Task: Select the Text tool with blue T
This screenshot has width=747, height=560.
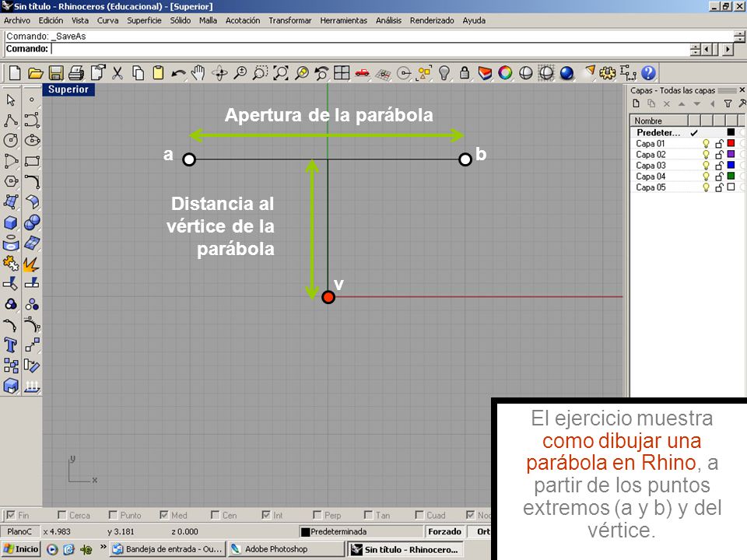Action: point(10,345)
